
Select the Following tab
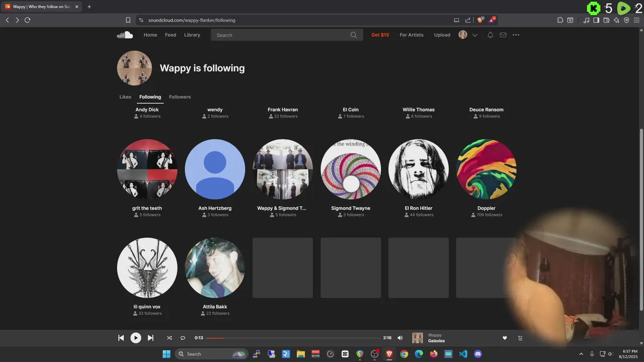pyautogui.click(x=150, y=97)
